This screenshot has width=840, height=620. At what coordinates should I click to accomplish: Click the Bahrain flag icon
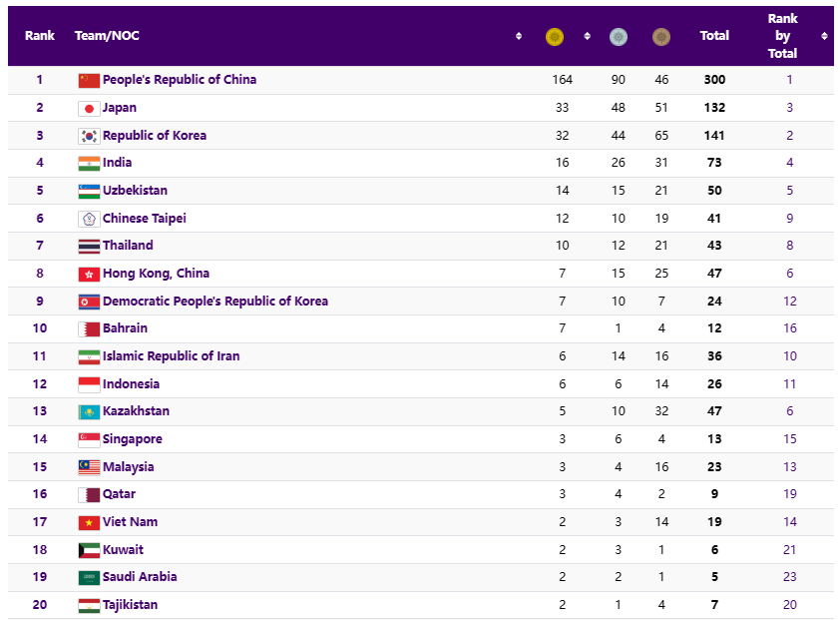point(89,328)
